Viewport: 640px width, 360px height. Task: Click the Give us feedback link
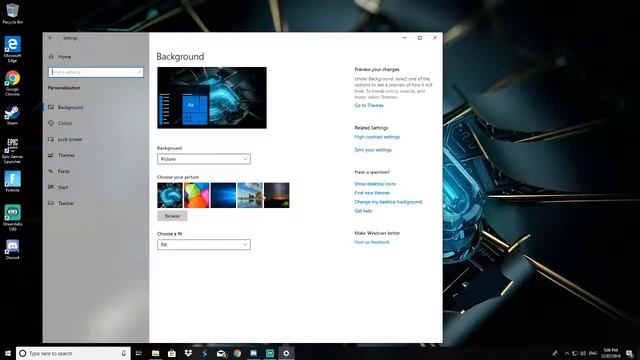[372, 242]
